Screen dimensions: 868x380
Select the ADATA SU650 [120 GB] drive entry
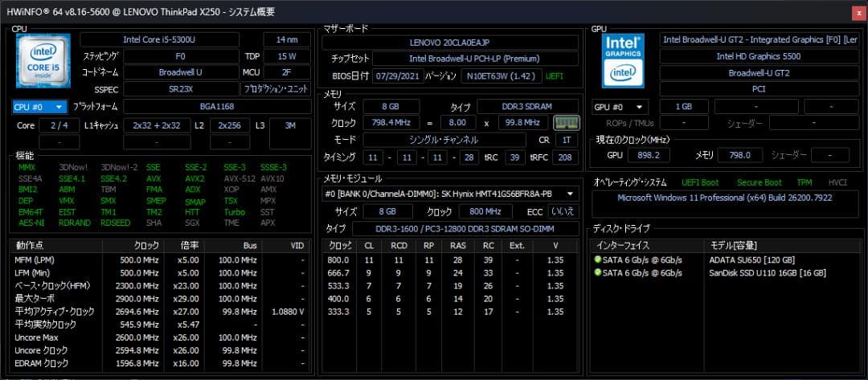[751, 260]
